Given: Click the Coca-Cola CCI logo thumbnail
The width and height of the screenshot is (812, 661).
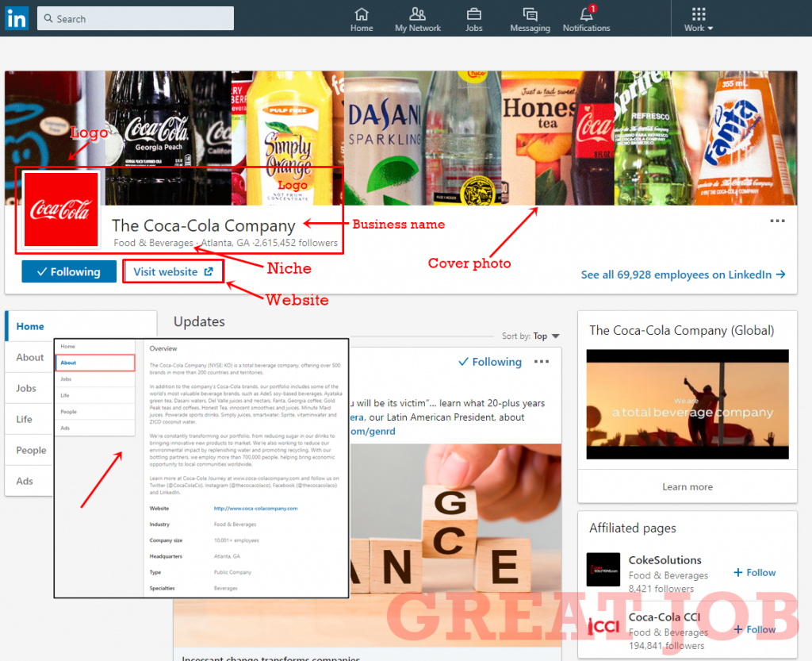Looking at the screenshot, I should point(603,627).
